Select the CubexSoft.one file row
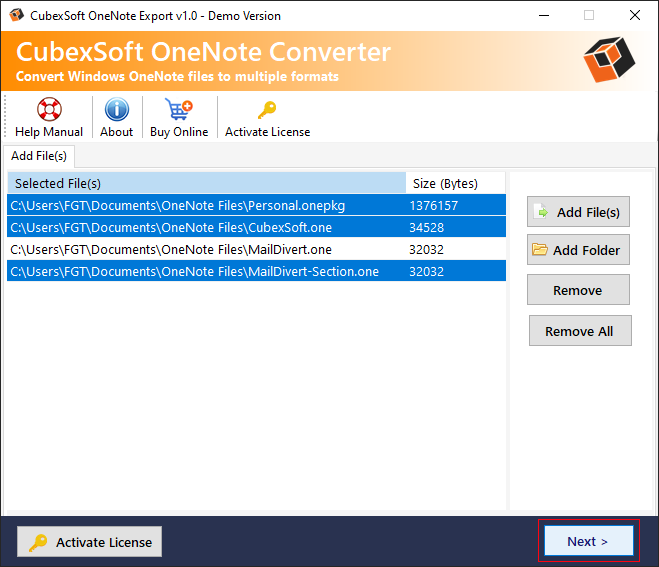This screenshot has height=567, width=659. [x=256, y=227]
